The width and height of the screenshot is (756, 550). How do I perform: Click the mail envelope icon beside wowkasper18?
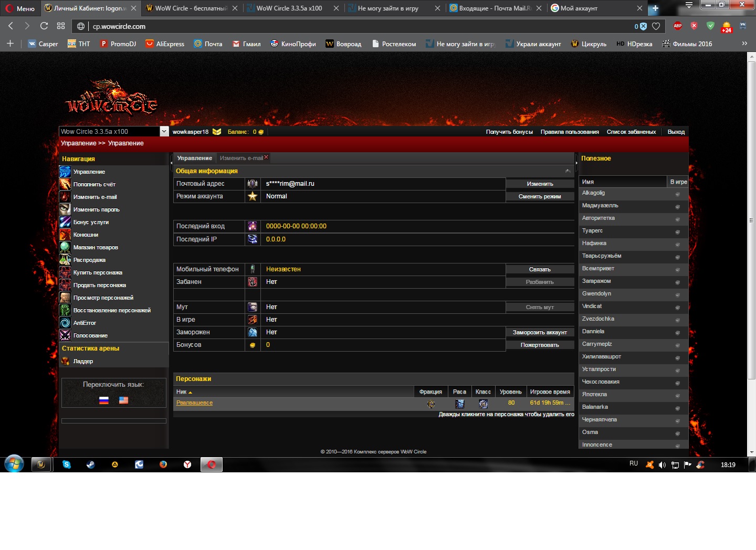217,132
